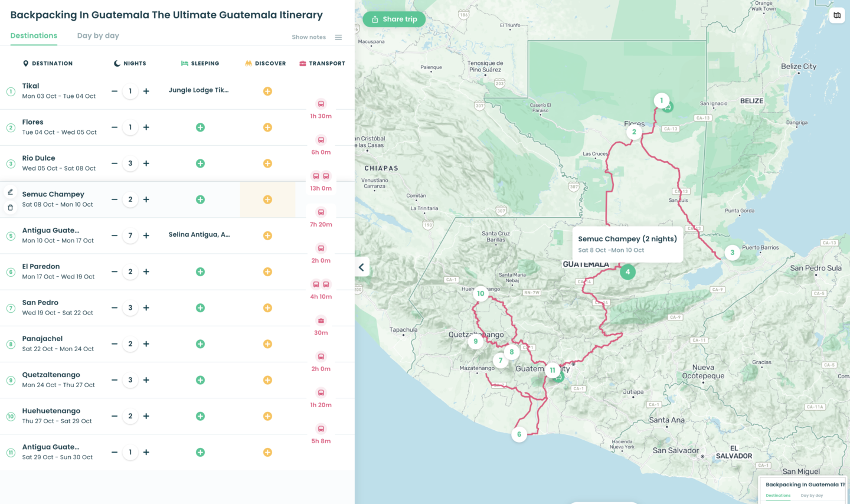Click edit pencil icon for Semuc Champey
The height and width of the screenshot is (504, 850).
(10, 192)
